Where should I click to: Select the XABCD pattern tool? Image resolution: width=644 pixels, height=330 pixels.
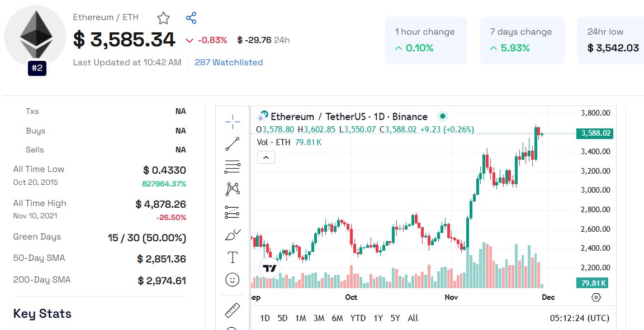pyautogui.click(x=233, y=189)
